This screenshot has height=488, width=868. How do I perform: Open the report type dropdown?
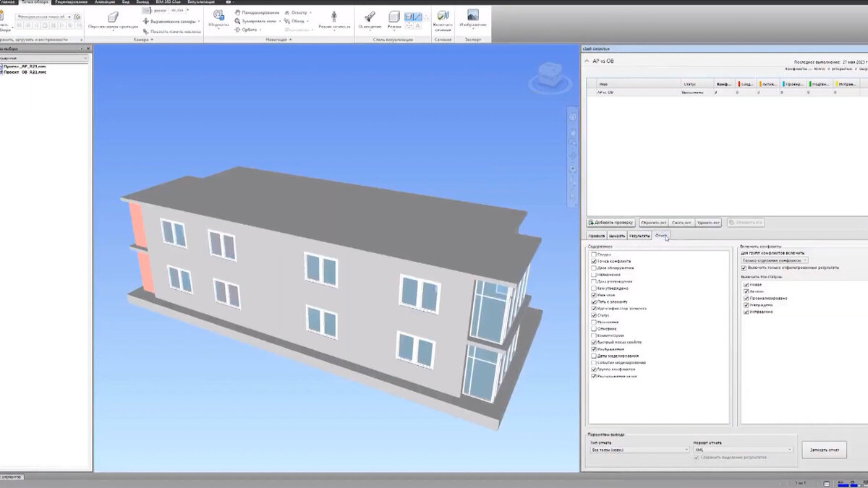point(640,450)
